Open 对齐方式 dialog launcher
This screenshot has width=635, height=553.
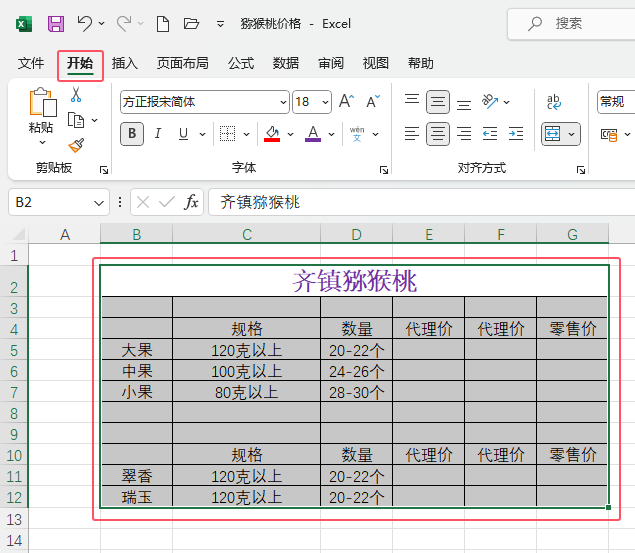pyautogui.click(x=581, y=170)
